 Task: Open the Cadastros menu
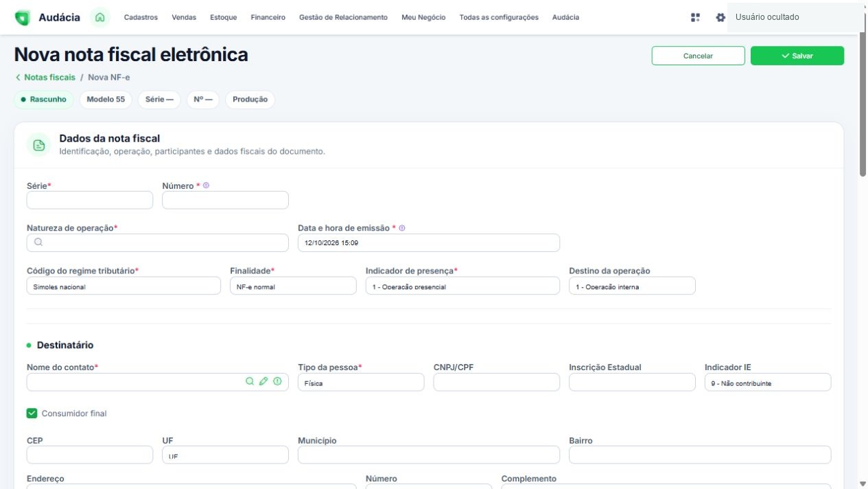pyautogui.click(x=141, y=18)
